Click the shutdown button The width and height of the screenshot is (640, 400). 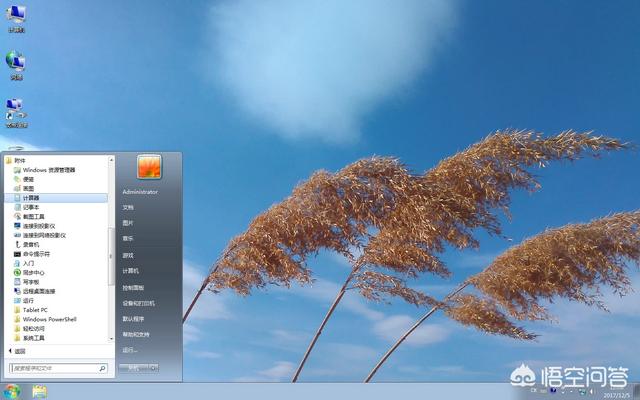coord(134,368)
